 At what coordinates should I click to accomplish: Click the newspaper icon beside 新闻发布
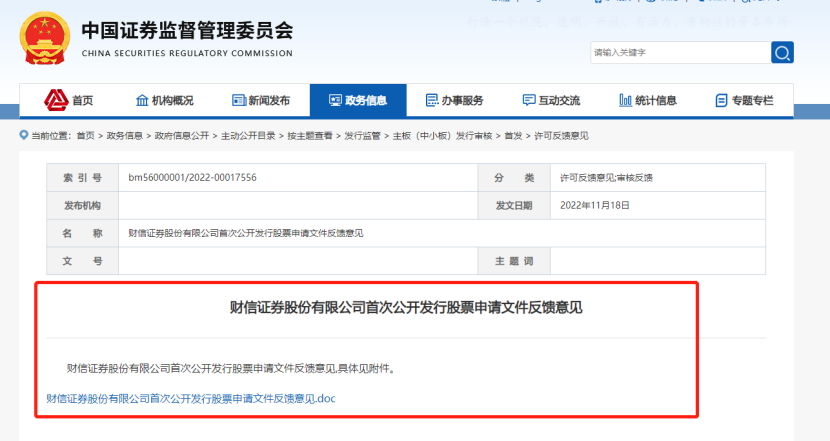pos(239,100)
